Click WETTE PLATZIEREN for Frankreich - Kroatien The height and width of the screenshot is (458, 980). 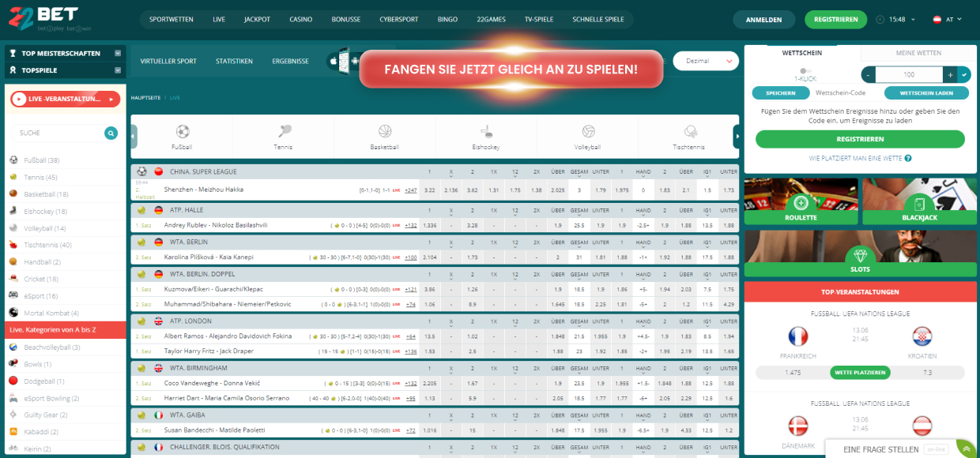(859, 372)
